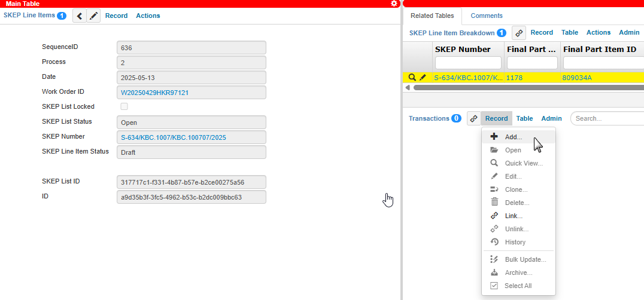Collapse the Transactions Record dropdown
The height and width of the screenshot is (300, 644).
[x=497, y=118]
